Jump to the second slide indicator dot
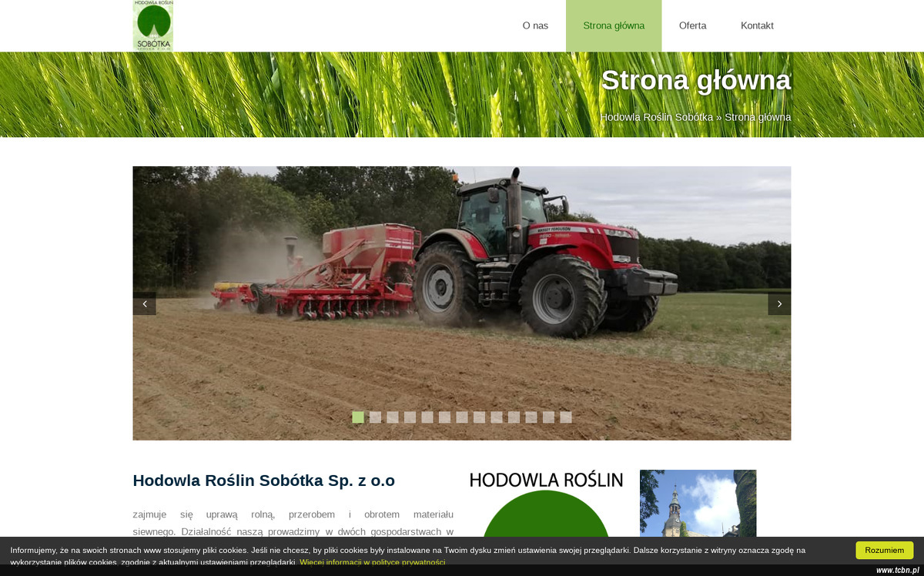Viewport: 924px width, 576px height. coord(375,417)
